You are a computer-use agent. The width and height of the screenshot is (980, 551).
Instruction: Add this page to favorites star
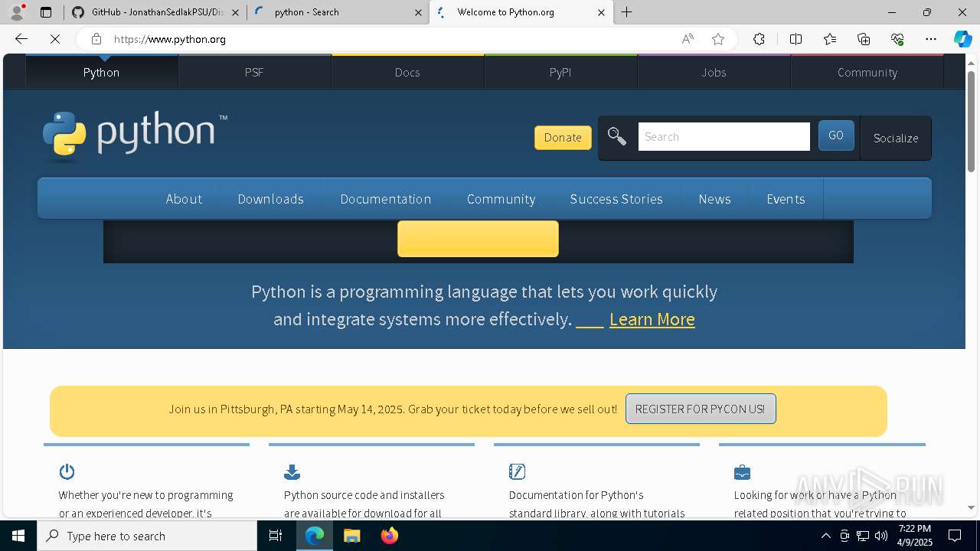coord(718,39)
